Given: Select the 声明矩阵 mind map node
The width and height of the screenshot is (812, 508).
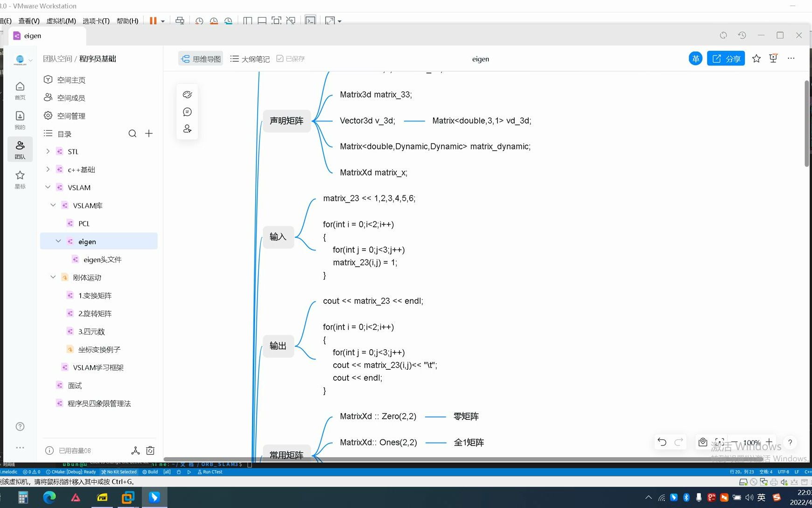Looking at the screenshot, I should [x=287, y=120].
